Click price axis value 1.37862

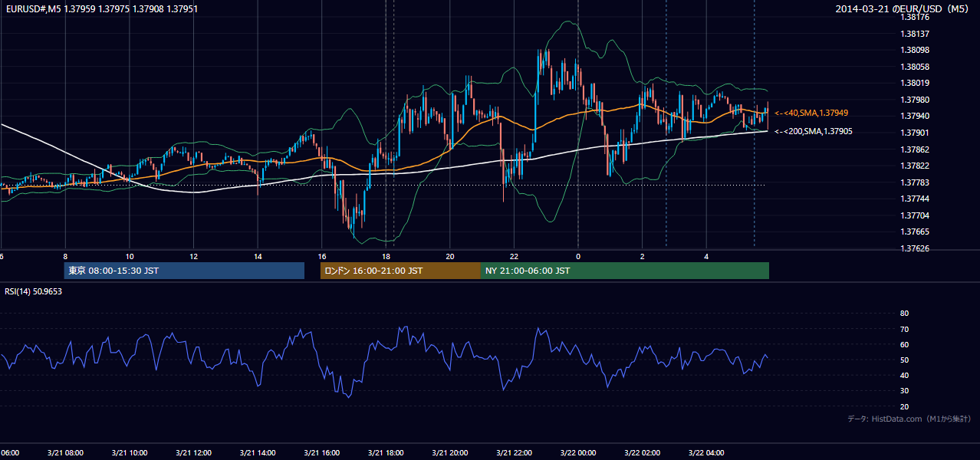(x=914, y=149)
